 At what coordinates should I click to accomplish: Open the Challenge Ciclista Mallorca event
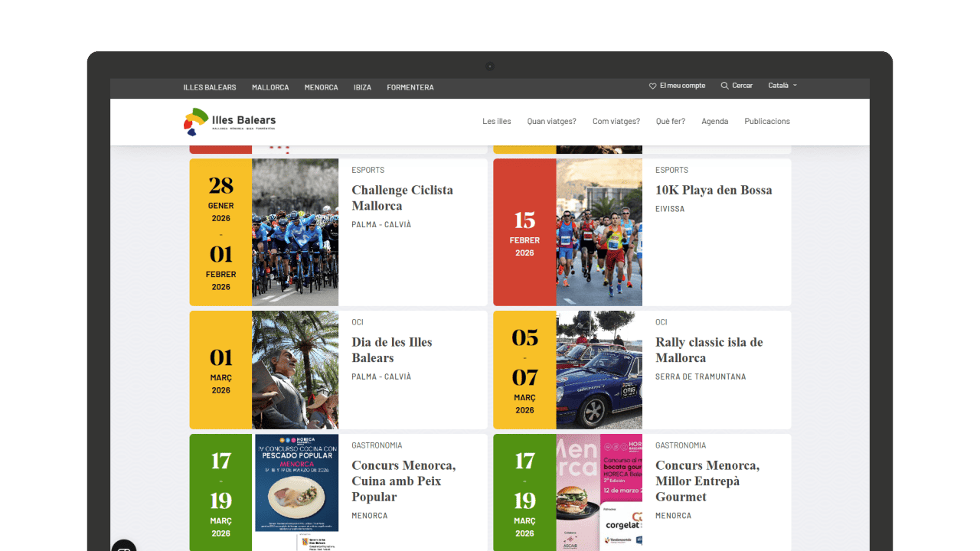pyautogui.click(x=402, y=197)
